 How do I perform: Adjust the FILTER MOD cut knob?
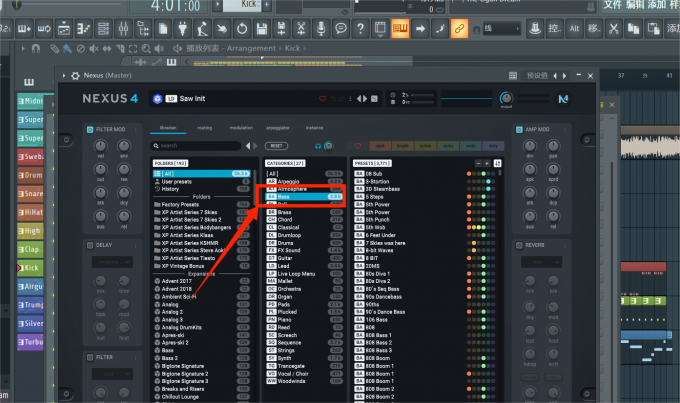point(101,169)
